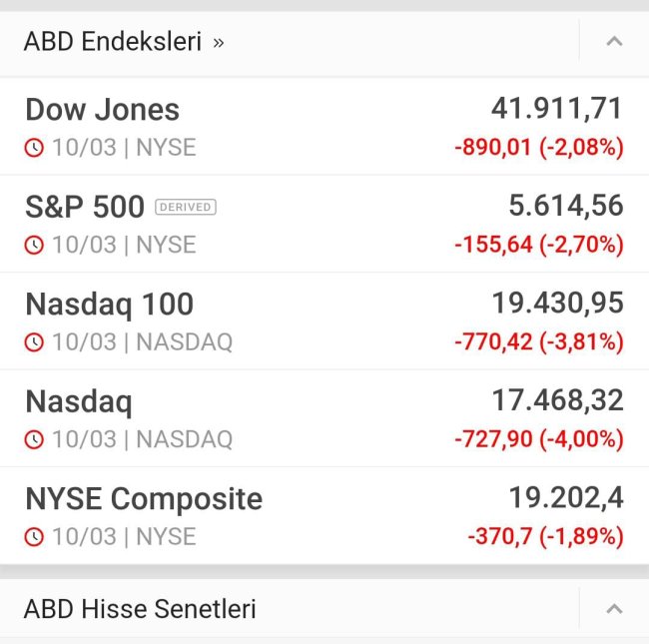Click the clock icon under Dow Jones

click(x=34, y=148)
